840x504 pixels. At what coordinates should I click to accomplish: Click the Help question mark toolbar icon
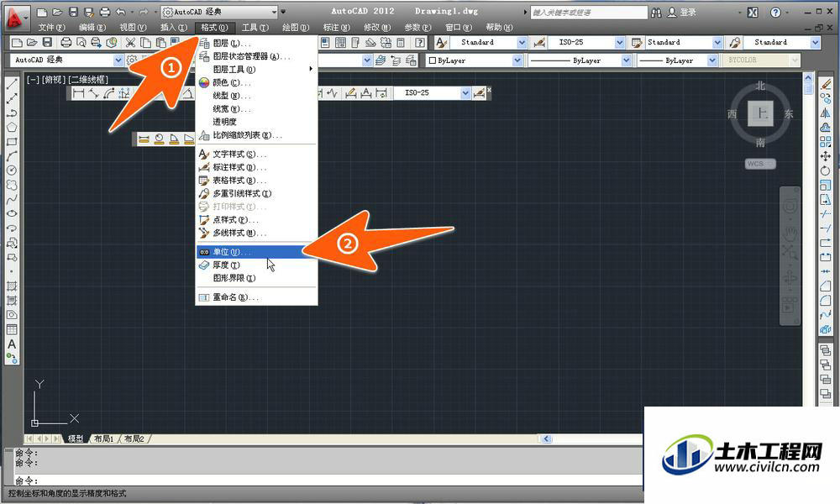coord(421,42)
